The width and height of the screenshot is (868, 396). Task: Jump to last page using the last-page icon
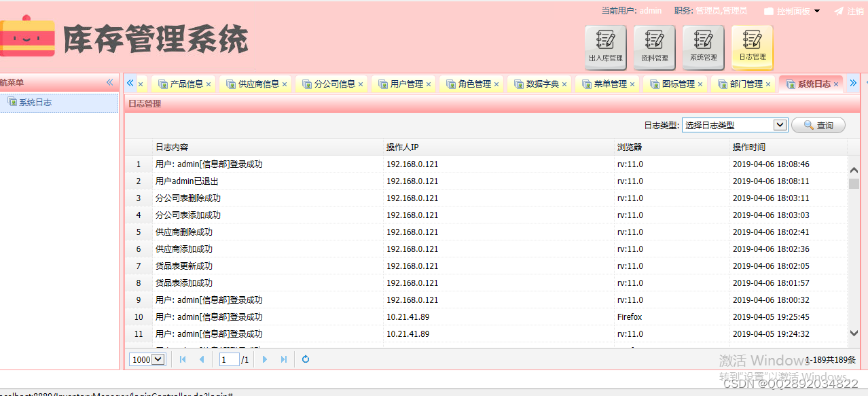click(x=283, y=359)
